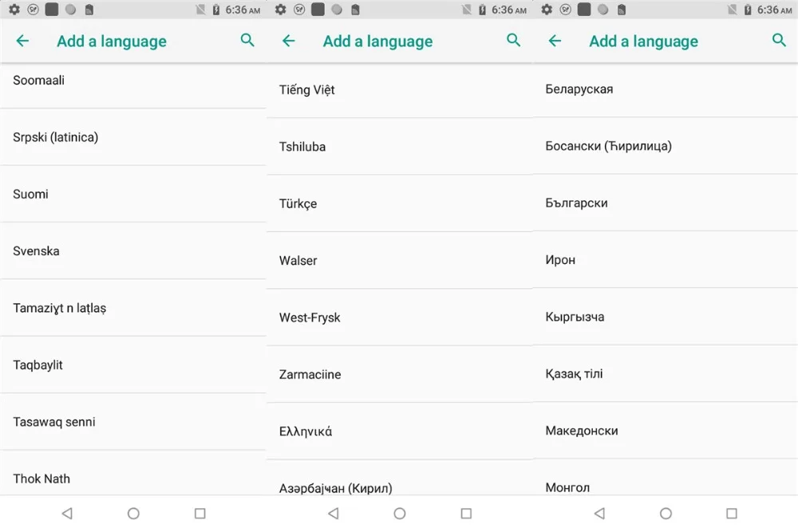Pick Walser language entry

tap(400, 260)
